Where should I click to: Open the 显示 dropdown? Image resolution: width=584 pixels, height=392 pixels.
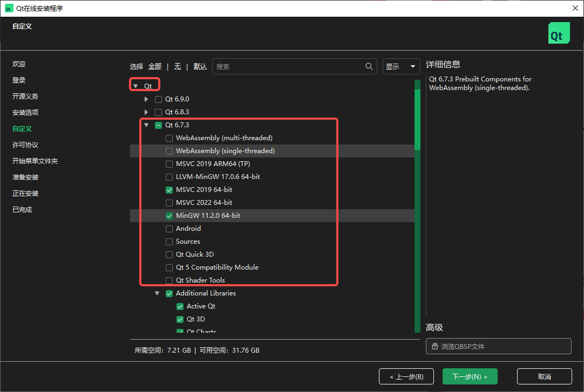click(401, 66)
